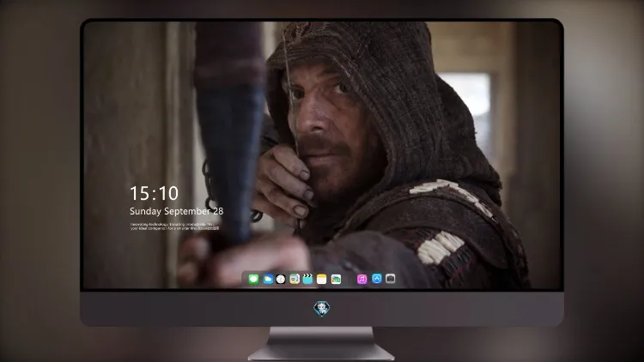The width and height of the screenshot is (644, 362).
Task: Open the yellow Notes app
Action: tap(322, 279)
